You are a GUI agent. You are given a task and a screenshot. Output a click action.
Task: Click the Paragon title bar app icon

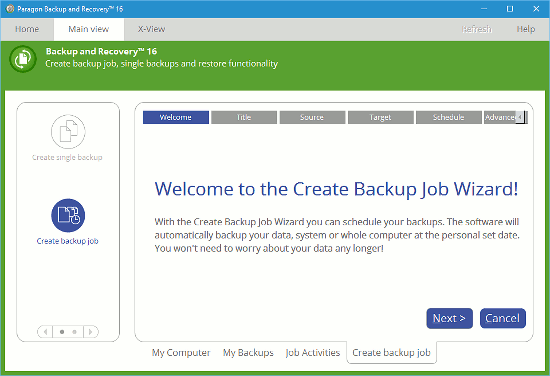[x=10, y=9]
